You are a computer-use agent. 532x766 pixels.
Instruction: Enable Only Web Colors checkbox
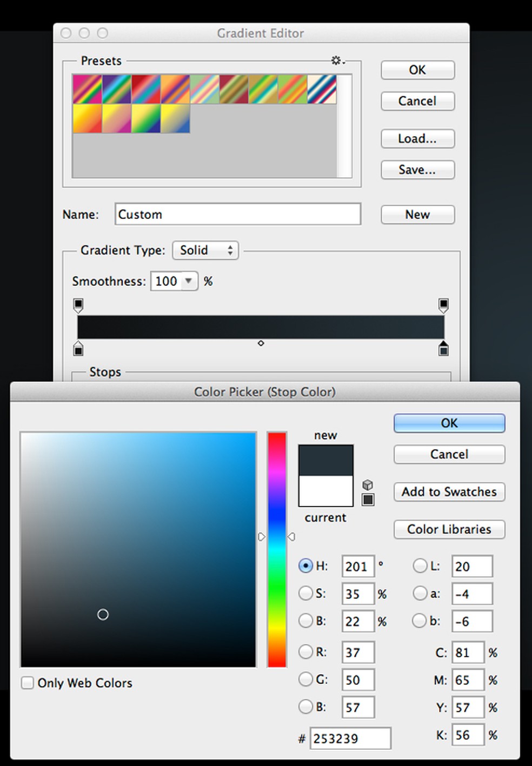click(27, 683)
